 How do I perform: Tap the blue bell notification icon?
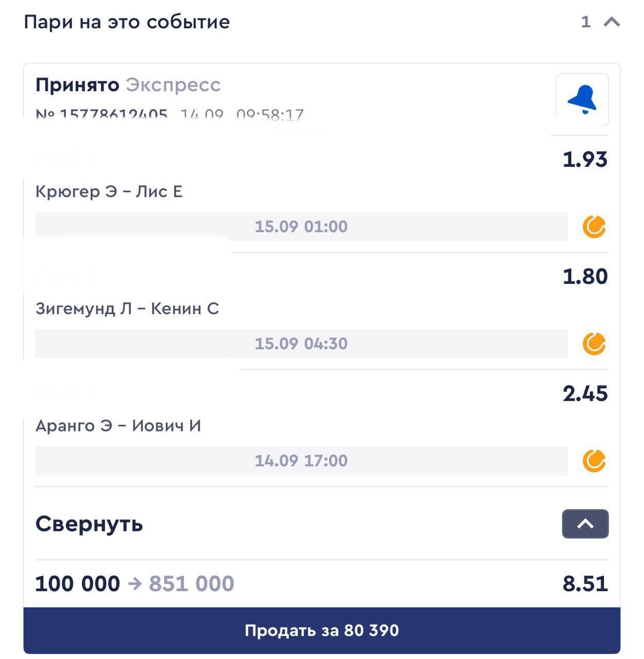pyautogui.click(x=582, y=99)
